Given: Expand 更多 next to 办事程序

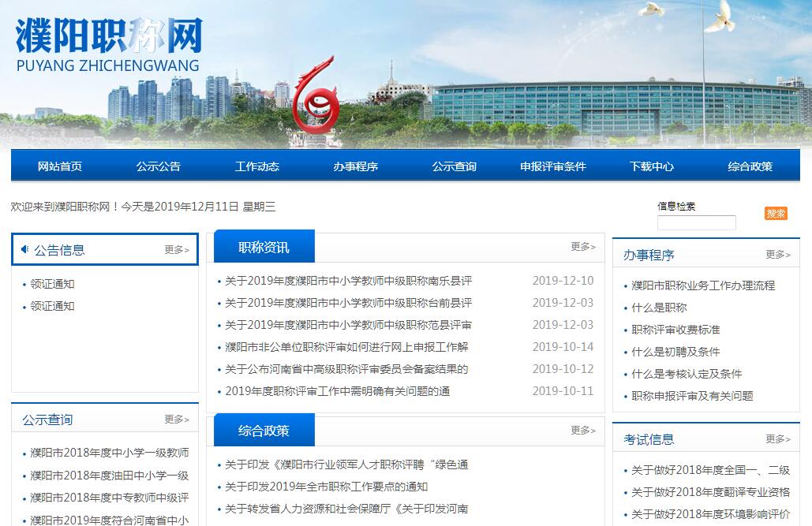Looking at the screenshot, I should [x=777, y=255].
